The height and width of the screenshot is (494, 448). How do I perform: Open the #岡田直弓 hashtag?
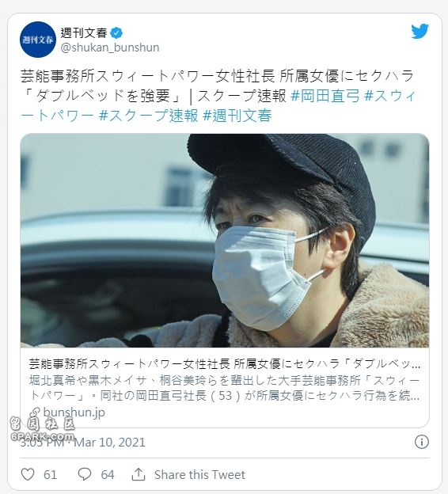(325, 96)
